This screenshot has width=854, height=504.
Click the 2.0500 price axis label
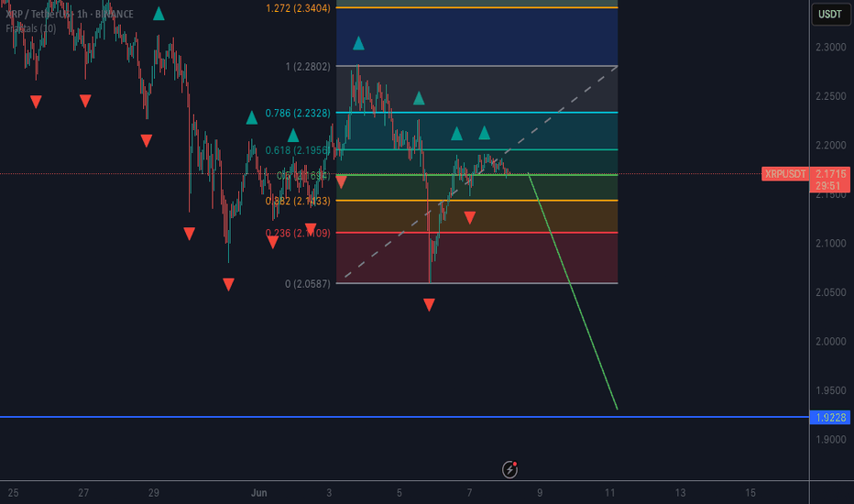point(830,292)
